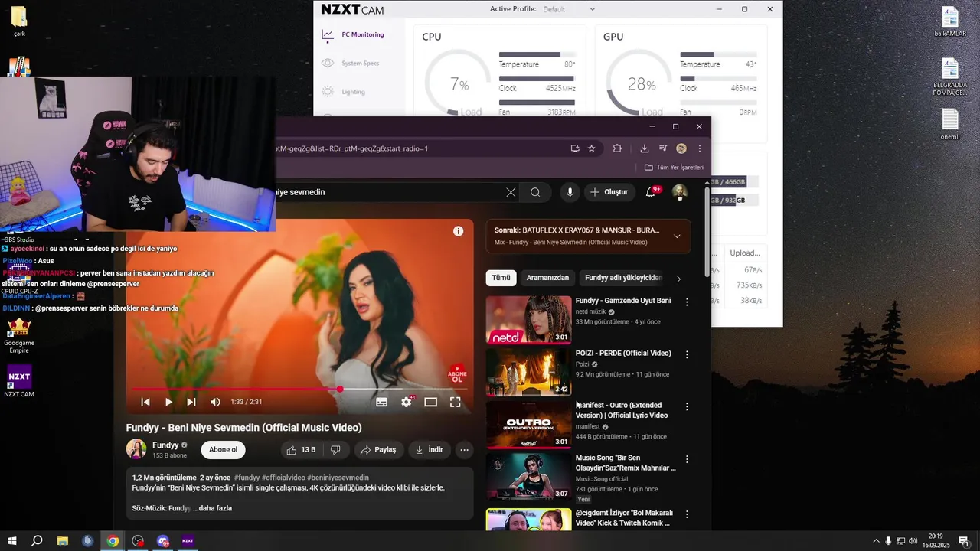980x551 pixels.
Task: Download the video with İndir
Action: click(x=430, y=450)
